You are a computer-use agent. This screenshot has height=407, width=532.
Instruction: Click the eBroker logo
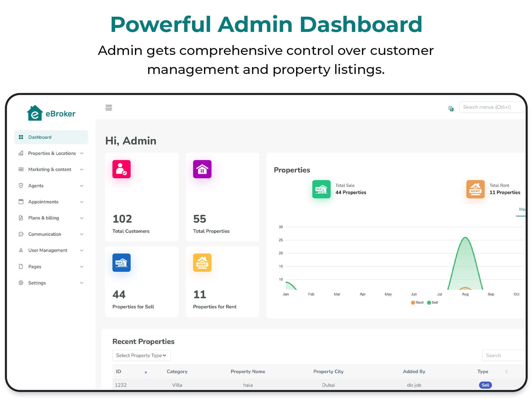point(51,113)
